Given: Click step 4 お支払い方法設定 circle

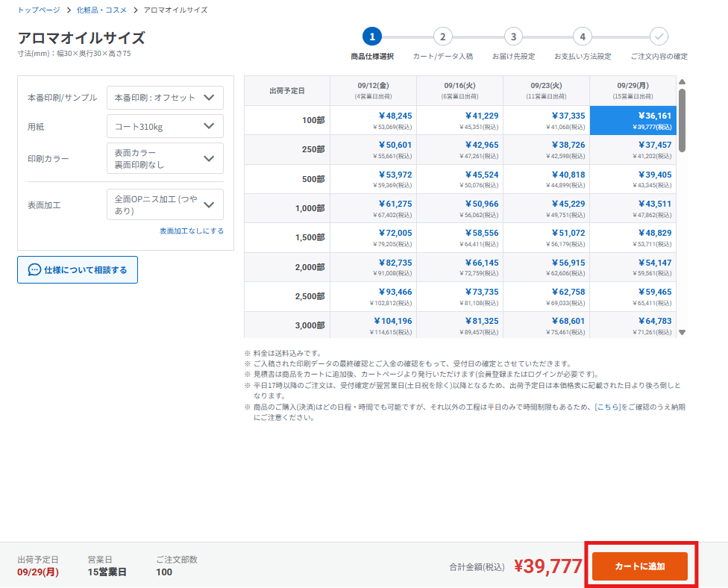Looking at the screenshot, I should (583, 37).
